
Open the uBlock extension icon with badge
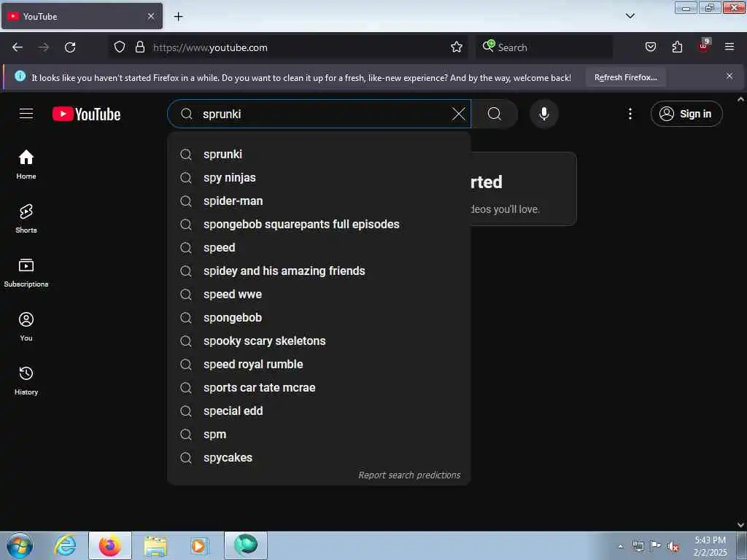pos(704,46)
